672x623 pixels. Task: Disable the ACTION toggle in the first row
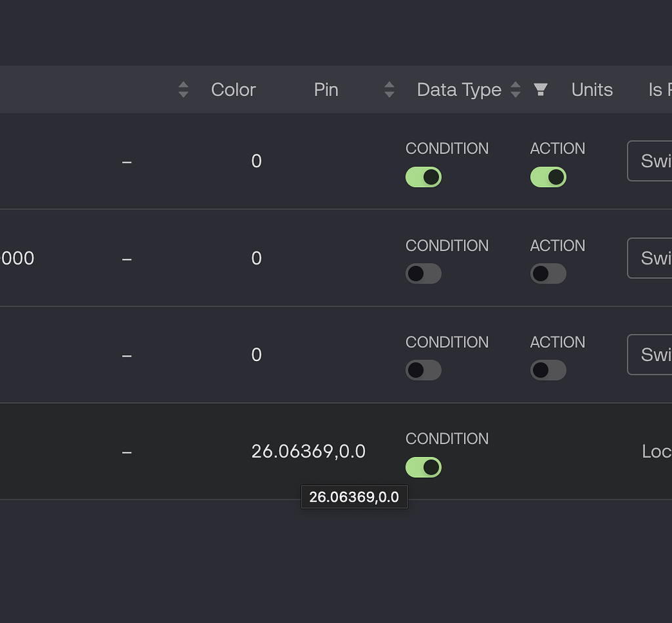point(548,177)
